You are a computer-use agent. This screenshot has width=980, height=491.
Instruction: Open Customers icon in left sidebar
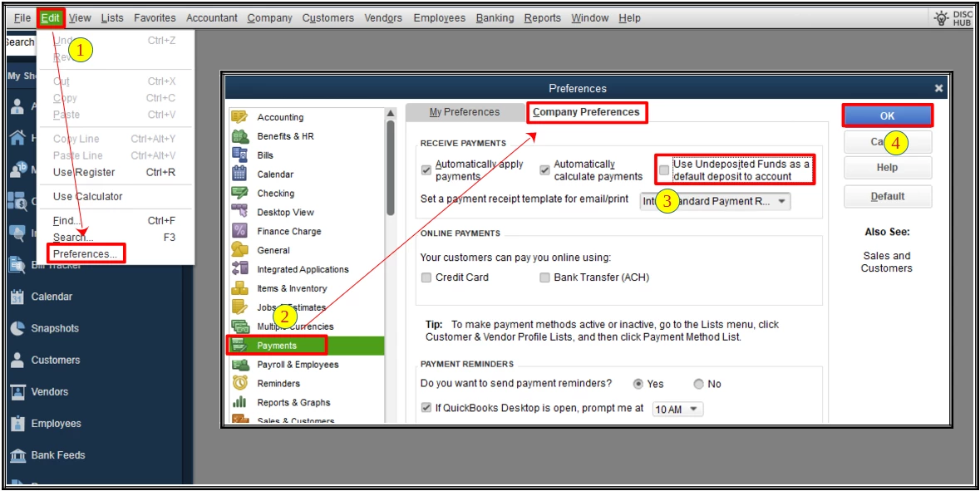[18, 360]
